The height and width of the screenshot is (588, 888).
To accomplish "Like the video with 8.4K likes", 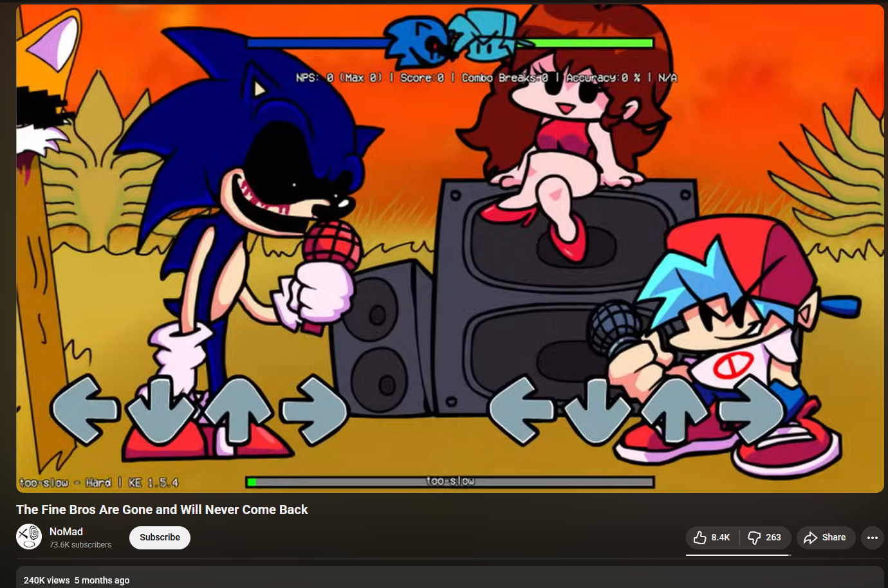I will tap(712, 537).
